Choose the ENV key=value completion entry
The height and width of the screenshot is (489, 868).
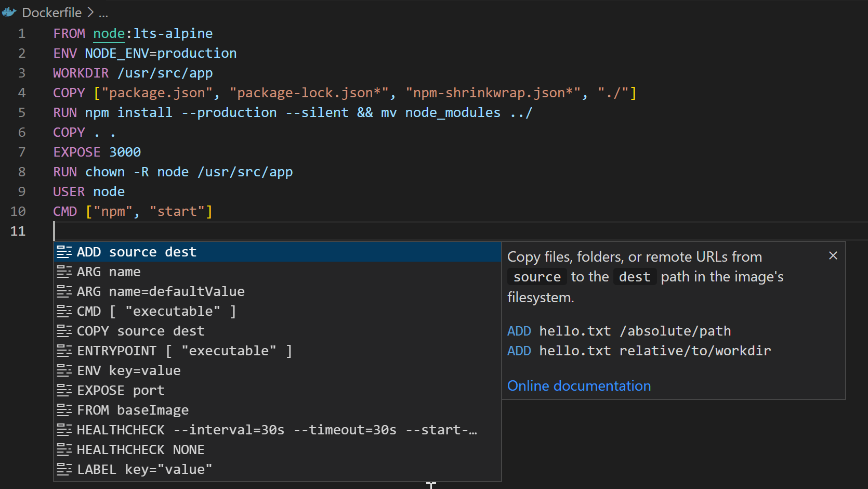129,370
